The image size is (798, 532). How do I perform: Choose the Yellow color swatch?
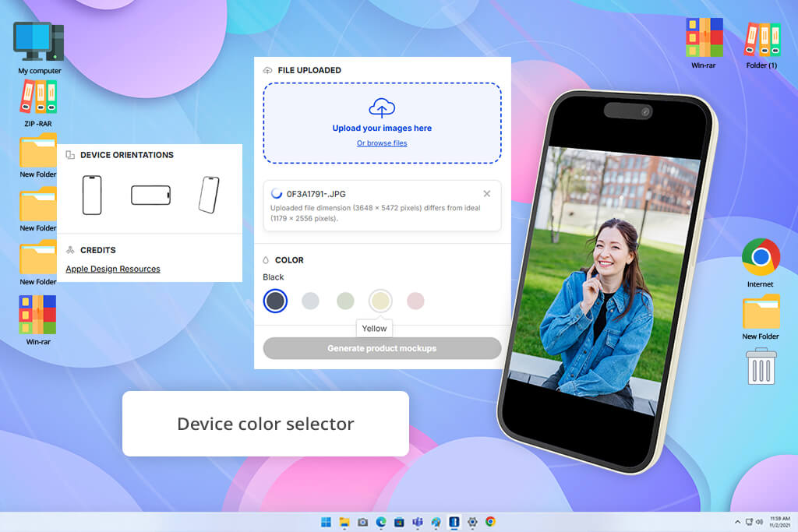pos(380,301)
